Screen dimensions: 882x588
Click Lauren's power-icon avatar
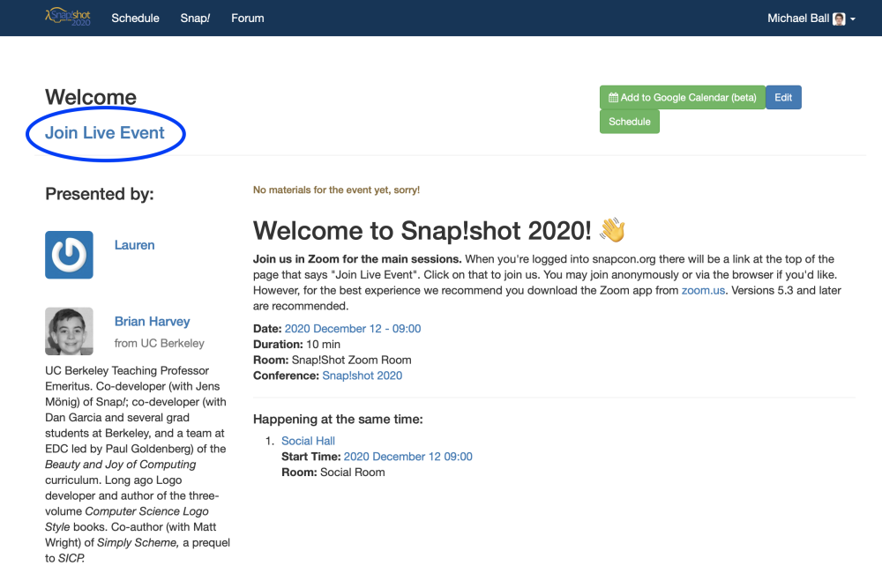[x=69, y=255]
